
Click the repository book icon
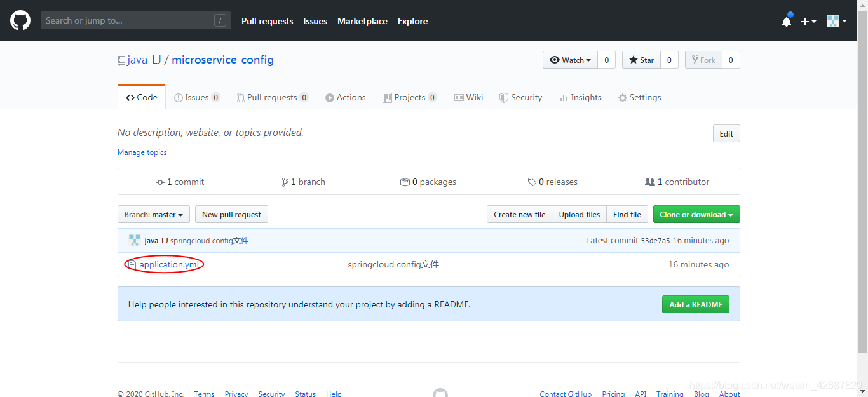(121, 60)
